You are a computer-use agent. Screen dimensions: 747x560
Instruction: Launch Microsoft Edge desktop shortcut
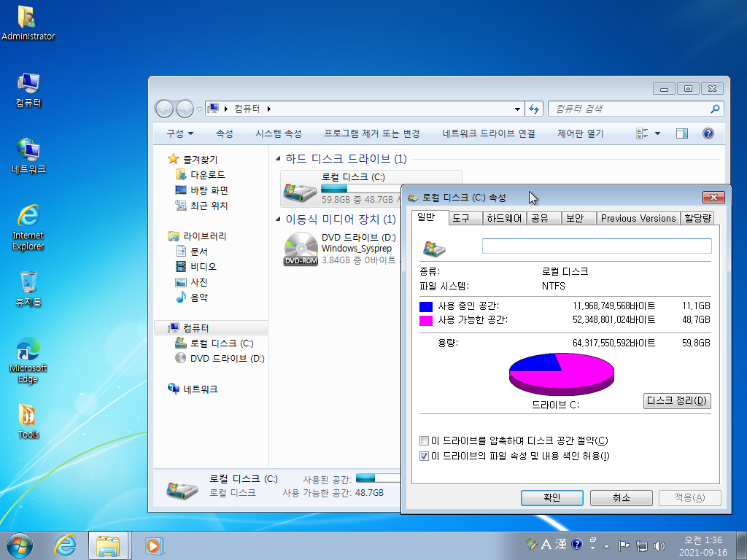click(28, 360)
